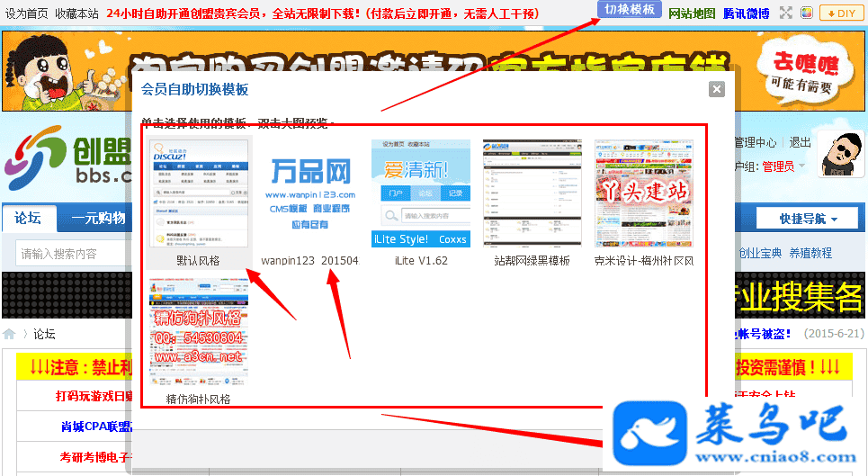Viewport: 868px width, 476px height.
Task: Click 收藏本站 link
Action: point(77,13)
